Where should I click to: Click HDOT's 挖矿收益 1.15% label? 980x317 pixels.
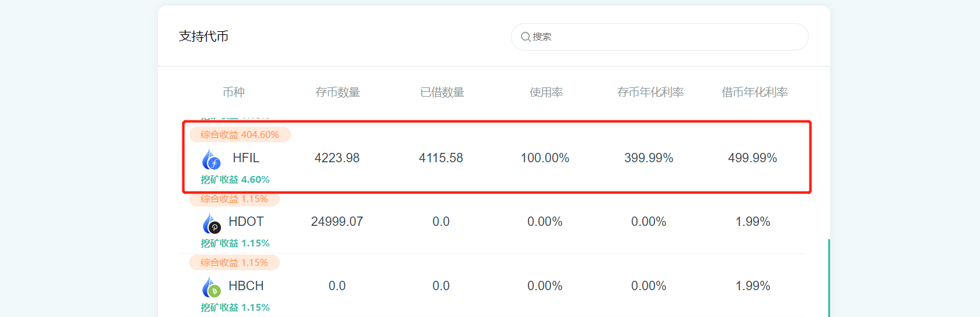(x=235, y=243)
